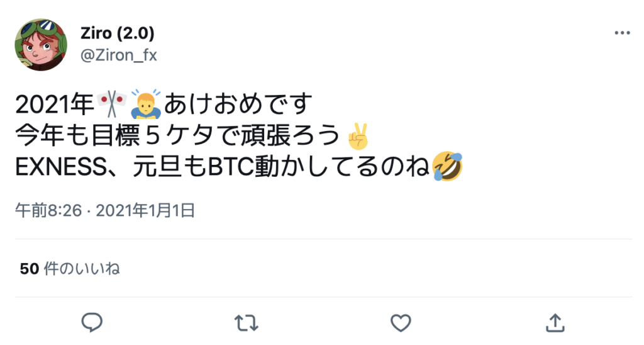The width and height of the screenshot is (644, 345).
Task: Click the 午前8:26 timestamp
Action: coord(48,210)
